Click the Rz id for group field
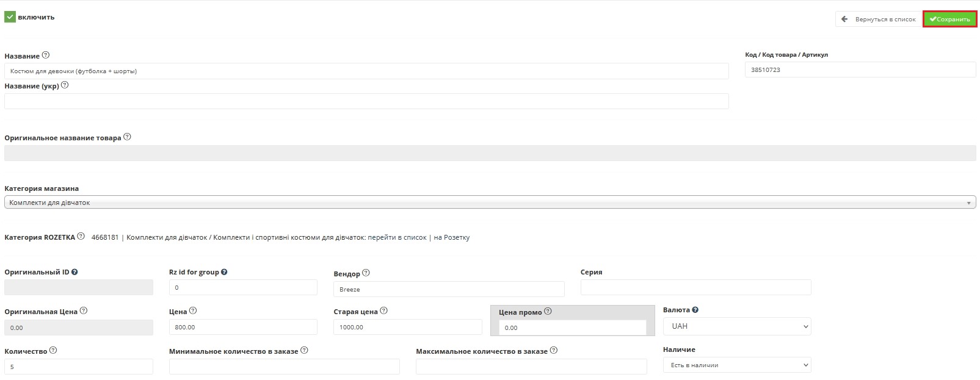 pyautogui.click(x=243, y=287)
